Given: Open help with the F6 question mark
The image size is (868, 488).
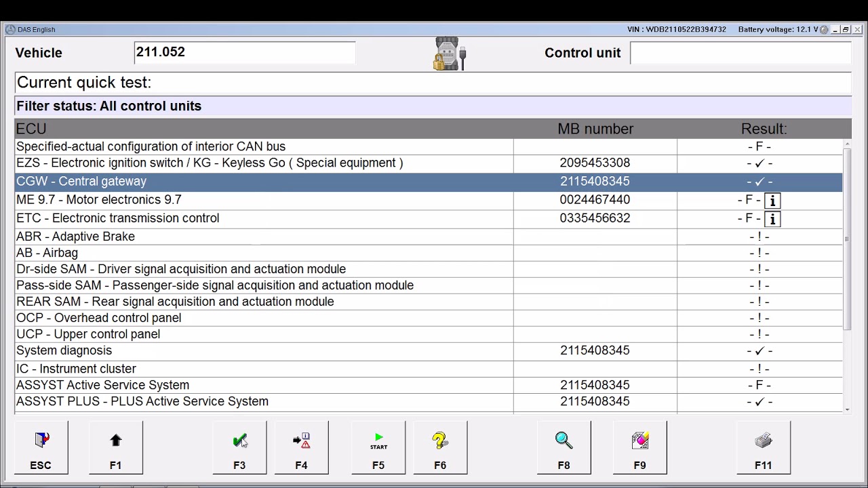Looking at the screenshot, I should point(440,448).
